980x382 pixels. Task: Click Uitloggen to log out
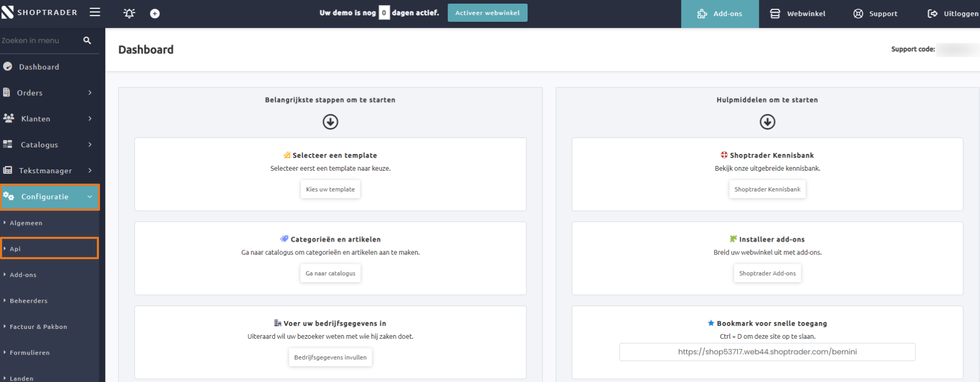click(x=953, y=14)
